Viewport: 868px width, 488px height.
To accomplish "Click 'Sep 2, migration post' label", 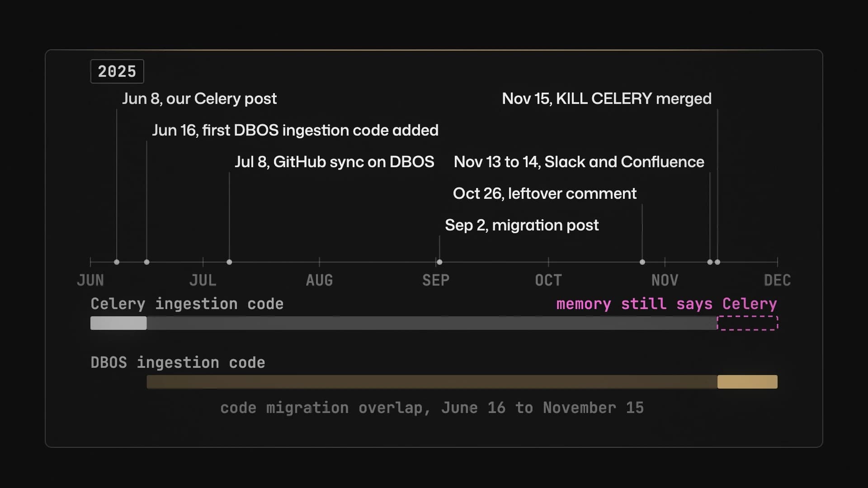I will 522,225.
